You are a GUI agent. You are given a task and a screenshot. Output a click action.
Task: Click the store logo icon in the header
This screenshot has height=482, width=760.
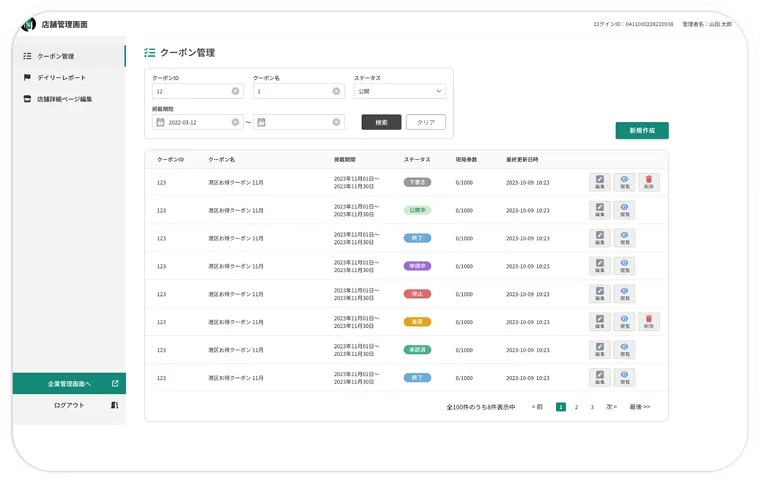coord(28,23)
